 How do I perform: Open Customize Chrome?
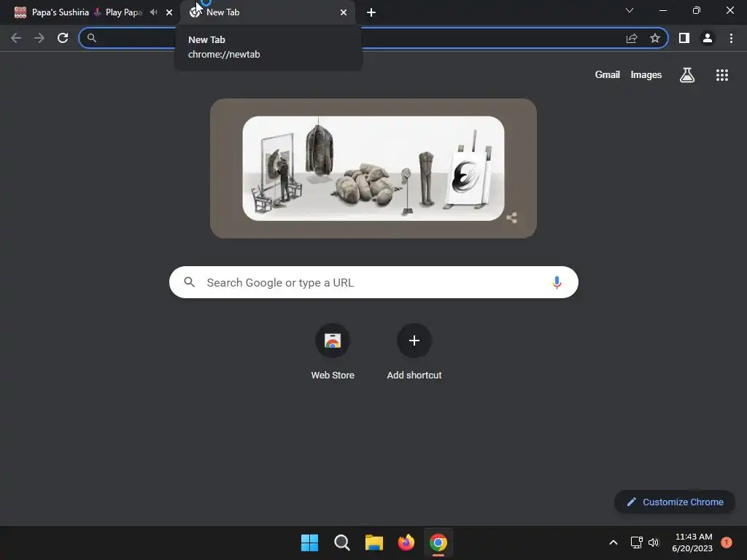pyautogui.click(x=675, y=502)
